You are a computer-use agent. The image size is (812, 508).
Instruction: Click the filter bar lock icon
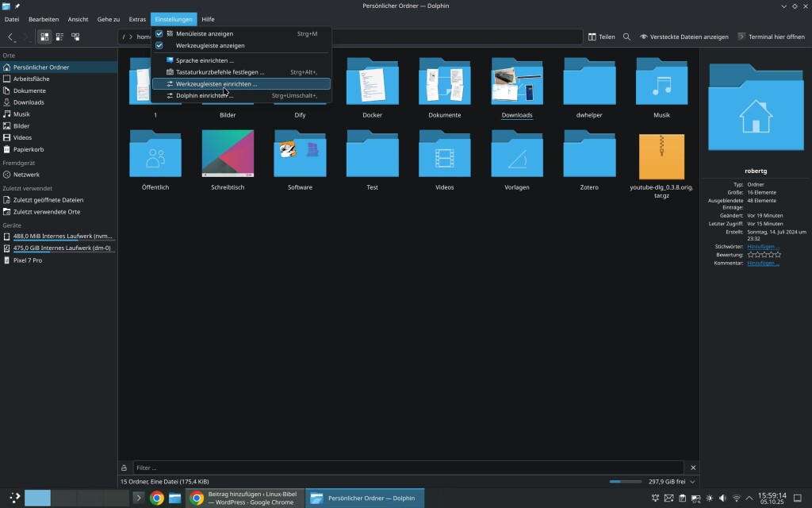tap(124, 468)
